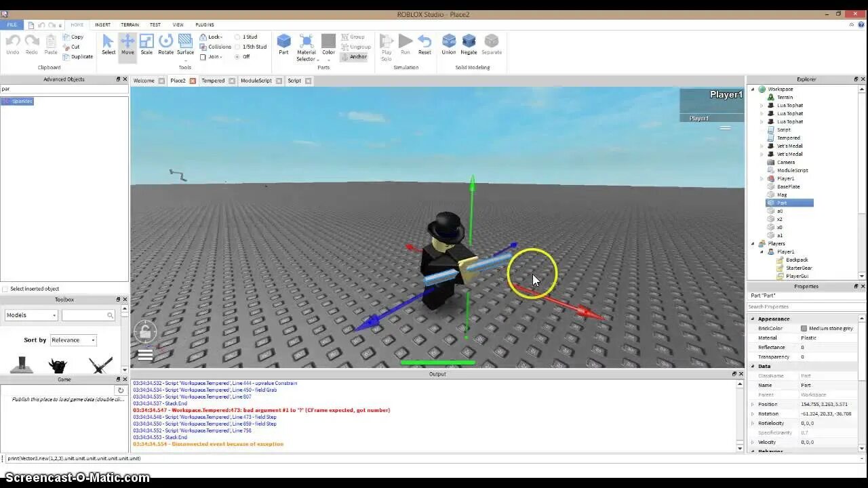Expand Player1 under Workspace
This screenshot has height=488, width=868.
[x=762, y=179]
